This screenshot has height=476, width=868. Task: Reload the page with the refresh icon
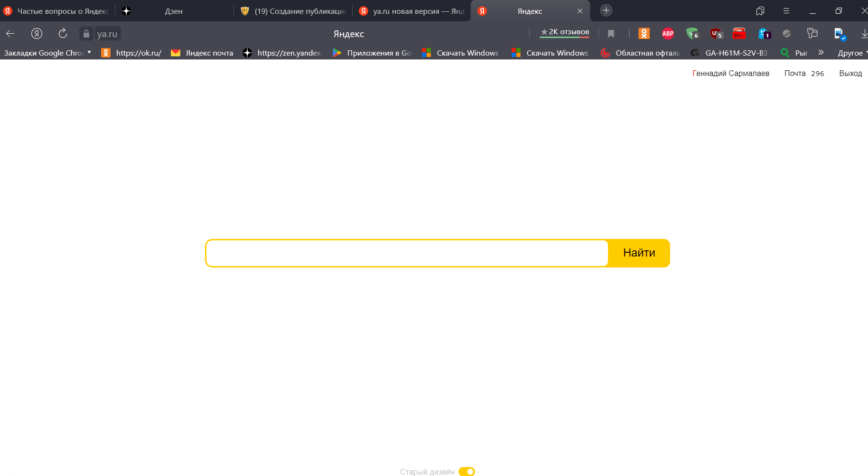[63, 33]
